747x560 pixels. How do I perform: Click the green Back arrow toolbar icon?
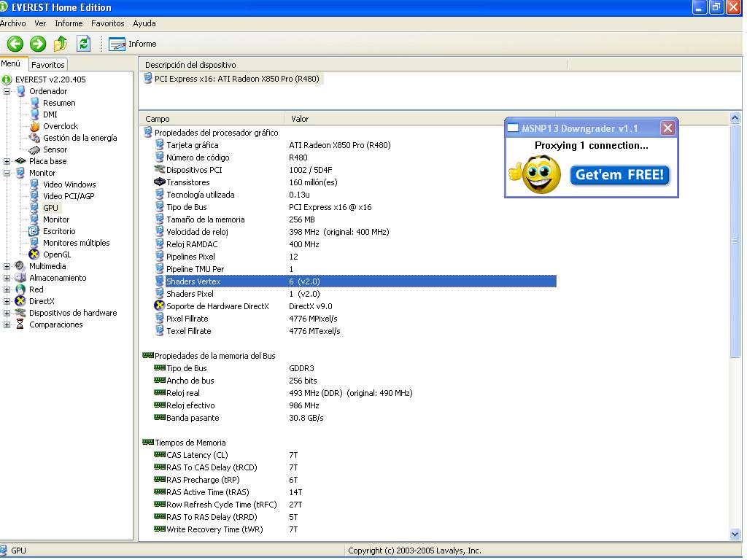15,44
